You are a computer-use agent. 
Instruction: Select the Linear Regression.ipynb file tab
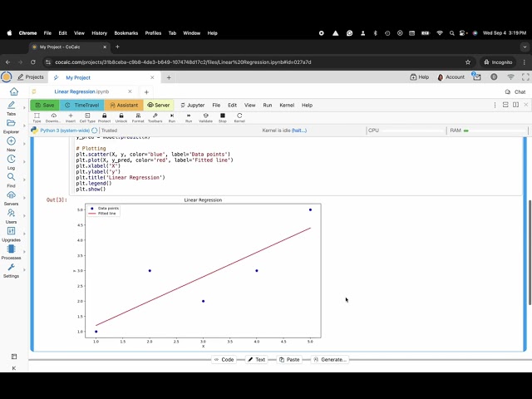[81, 91]
